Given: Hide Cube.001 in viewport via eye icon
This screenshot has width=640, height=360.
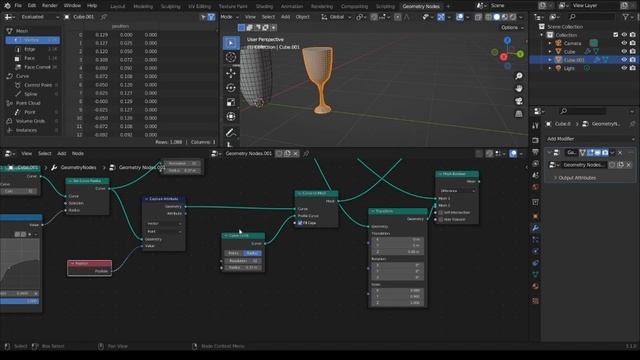Looking at the screenshot, I should pyautogui.click(x=624, y=60).
